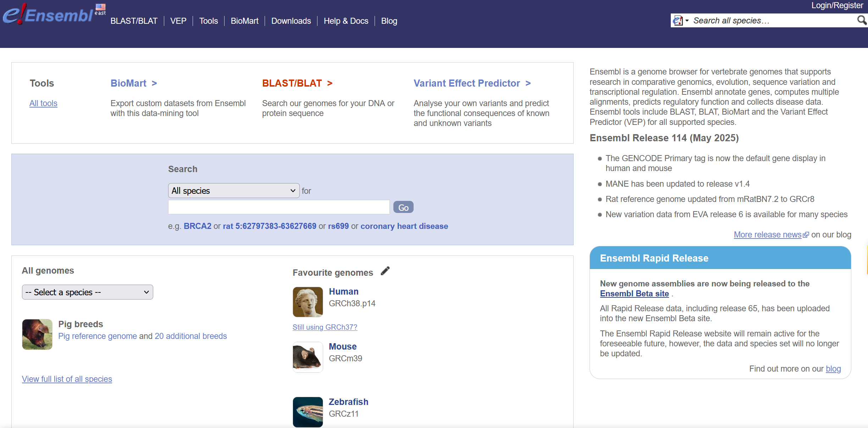Viewport: 868px width, 428px height.
Task: Click the pencil icon to edit favourite genomes
Action: pyautogui.click(x=385, y=271)
